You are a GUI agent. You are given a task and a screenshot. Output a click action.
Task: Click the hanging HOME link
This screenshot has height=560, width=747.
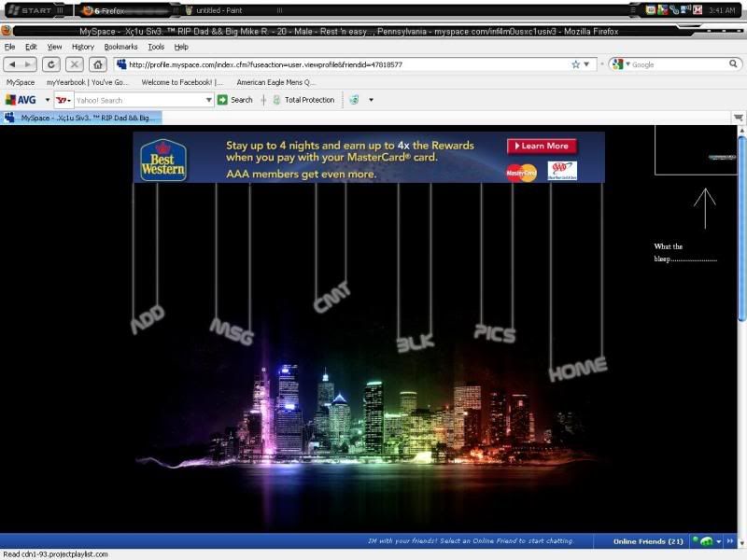click(578, 369)
